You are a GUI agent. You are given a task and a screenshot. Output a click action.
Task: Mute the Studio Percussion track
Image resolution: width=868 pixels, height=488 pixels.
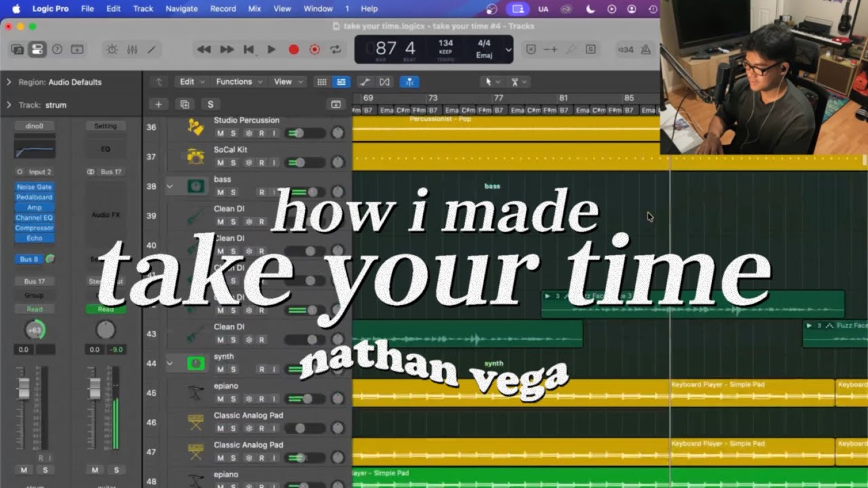(220, 134)
